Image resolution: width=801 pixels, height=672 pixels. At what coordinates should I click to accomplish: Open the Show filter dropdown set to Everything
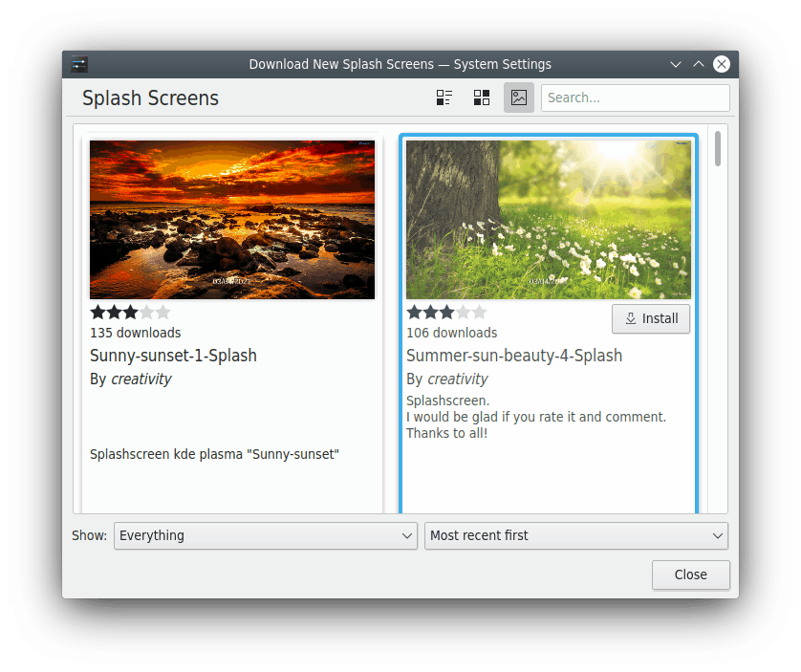coord(265,535)
